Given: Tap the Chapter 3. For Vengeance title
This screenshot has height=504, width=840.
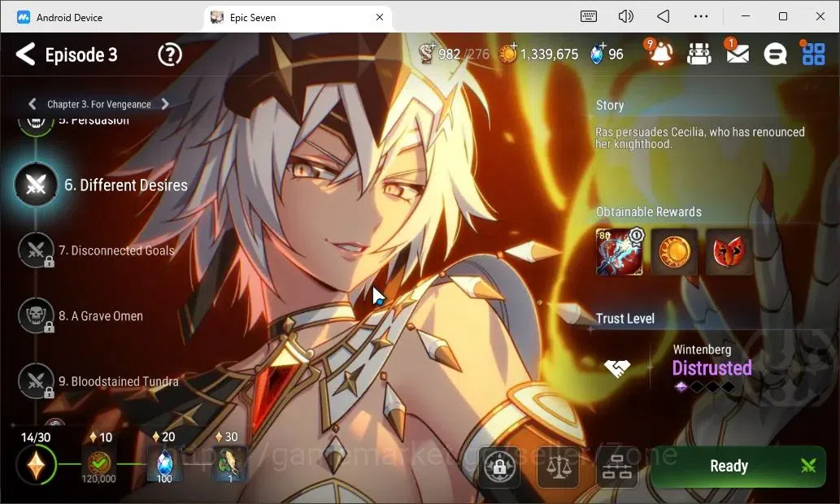Looking at the screenshot, I should pyautogui.click(x=99, y=104).
